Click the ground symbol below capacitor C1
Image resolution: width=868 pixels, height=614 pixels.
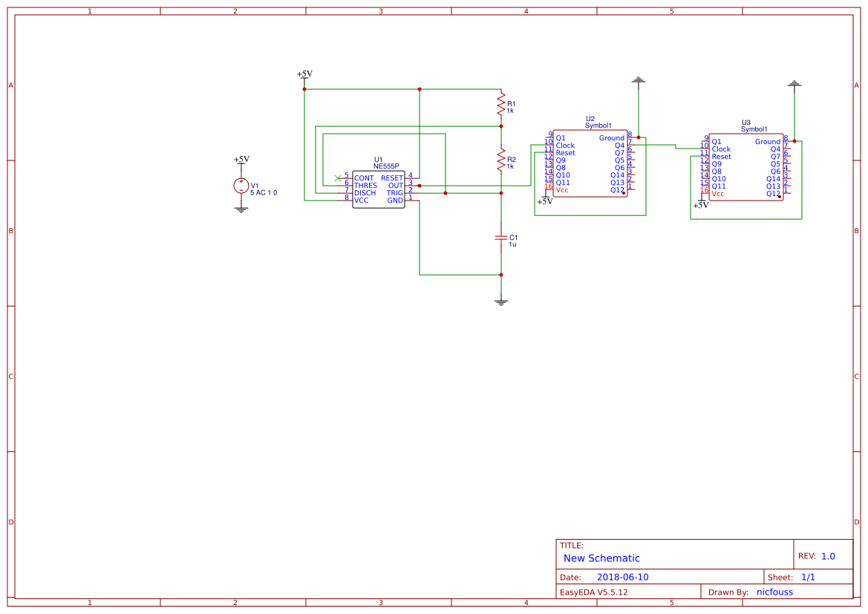tap(501, 299)
